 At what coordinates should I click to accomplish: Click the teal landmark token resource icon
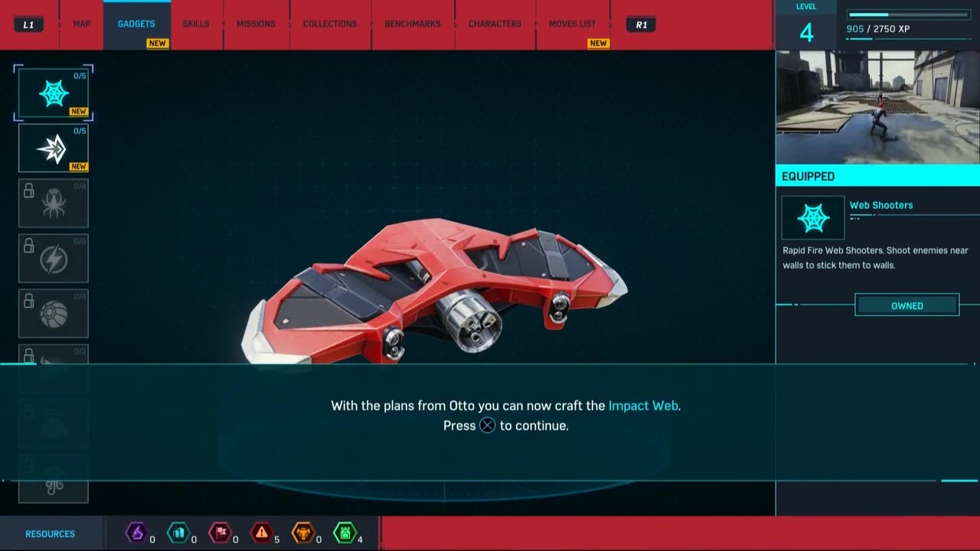click(178, 533)
